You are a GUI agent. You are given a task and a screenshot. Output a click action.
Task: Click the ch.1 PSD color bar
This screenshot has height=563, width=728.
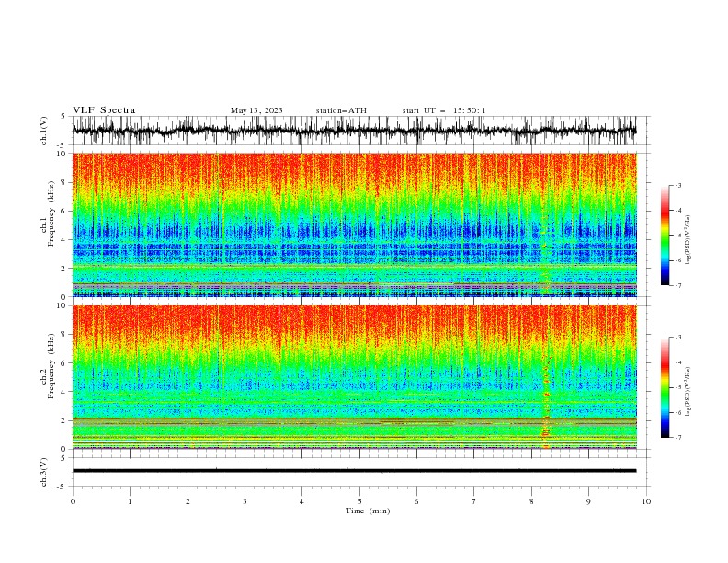click(x=665, y=236)
